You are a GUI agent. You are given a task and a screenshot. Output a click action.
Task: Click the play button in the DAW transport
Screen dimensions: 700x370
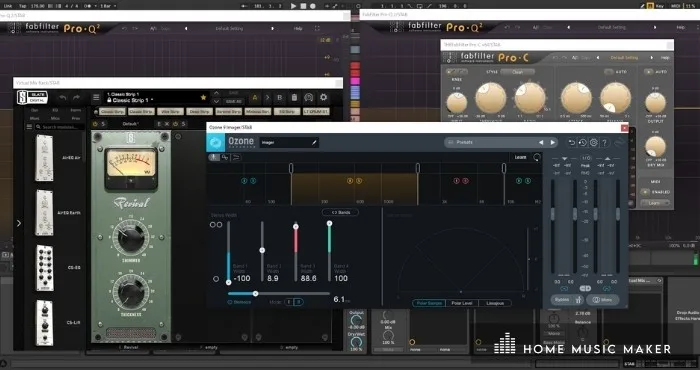pos(293,6)
